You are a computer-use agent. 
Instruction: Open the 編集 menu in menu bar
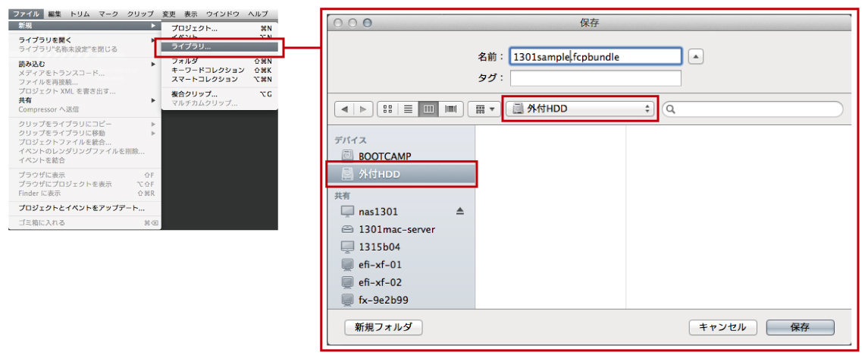(x=55, y=14)
